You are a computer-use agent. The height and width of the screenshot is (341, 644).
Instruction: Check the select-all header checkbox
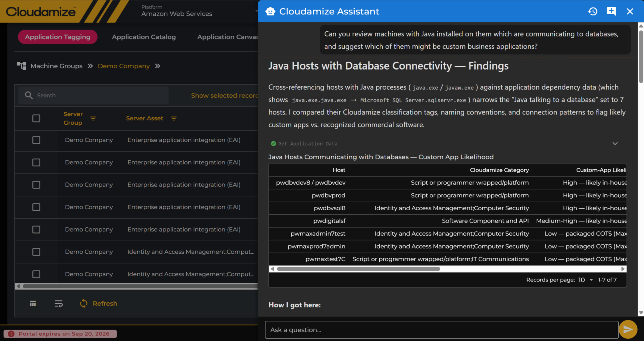click(x=36, y=118)
